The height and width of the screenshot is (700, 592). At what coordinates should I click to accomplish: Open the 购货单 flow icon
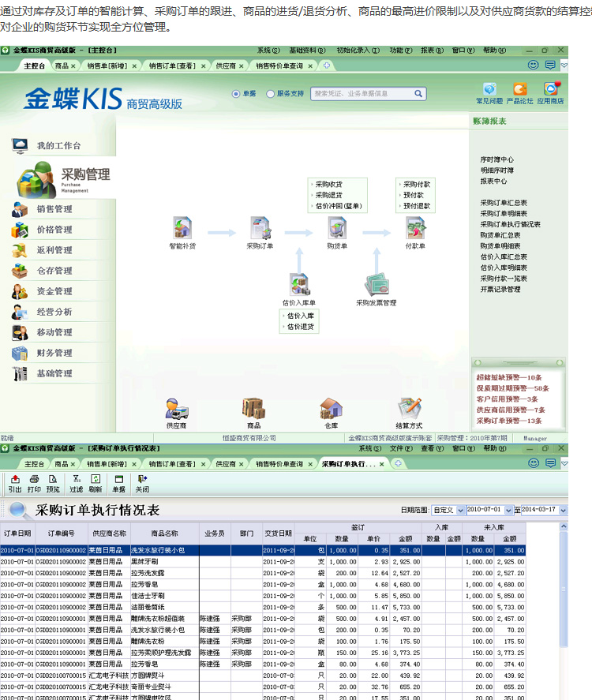point(337,228)
